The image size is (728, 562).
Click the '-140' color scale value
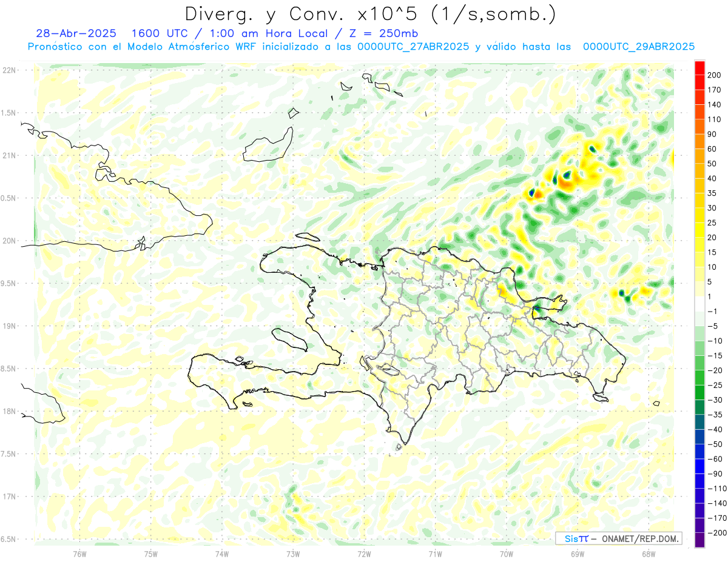716,504
